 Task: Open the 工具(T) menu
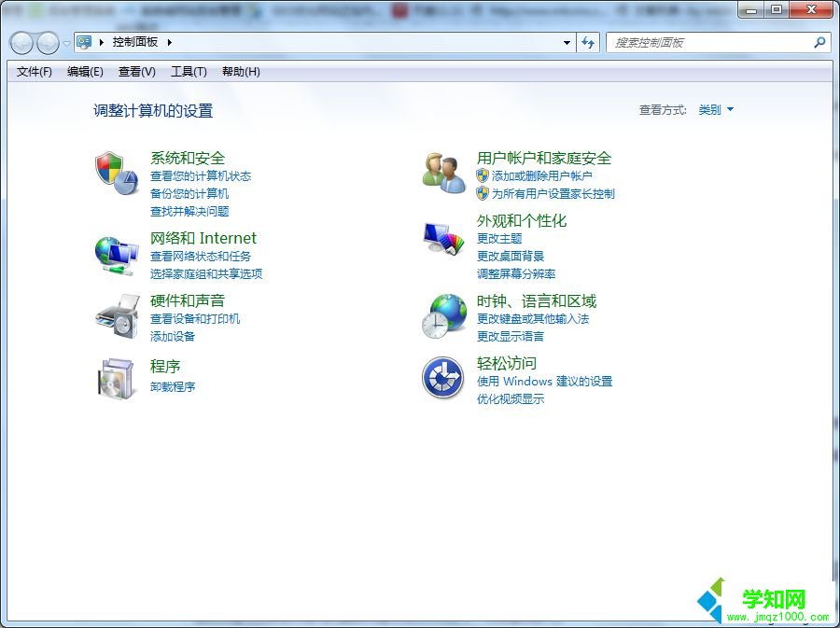point(188,72)
